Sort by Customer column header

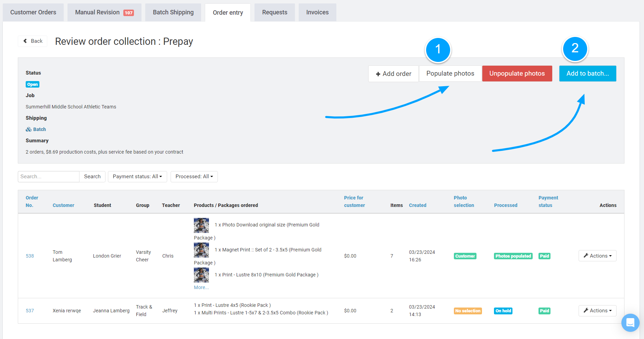click(x=63, y=205)
